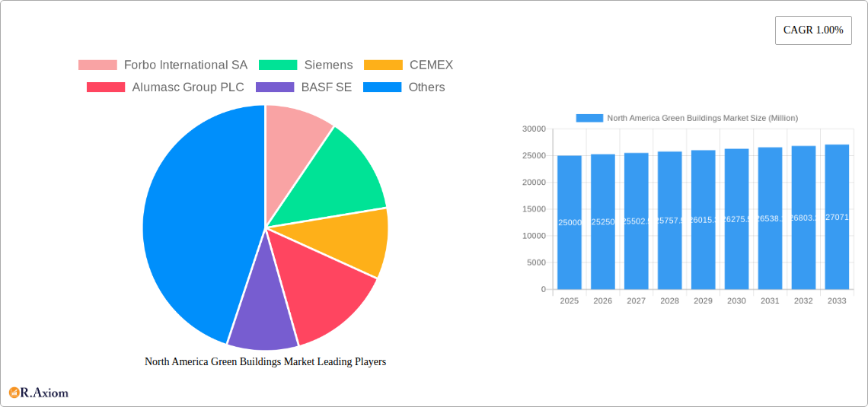Click the 2033 bar in the chart
868x407 pixels.
click(837, 217)
